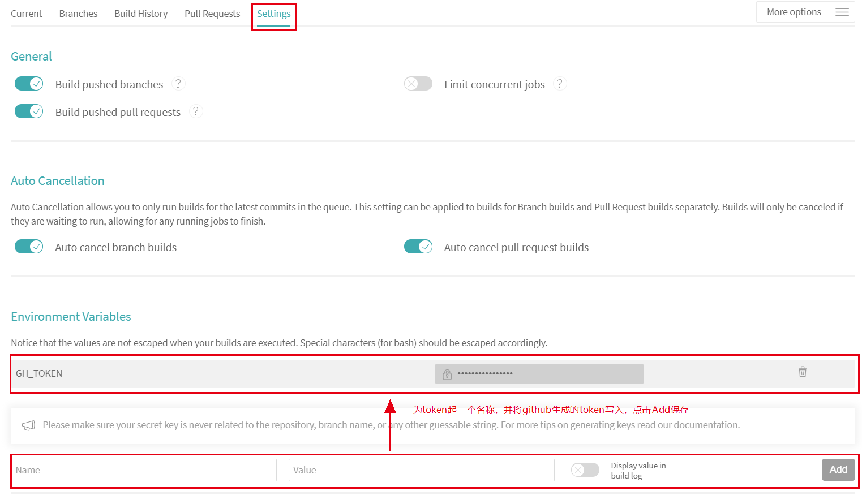Image resolution: width=862 pixels, height=504 pixels.
Task: Toggle Build pushed pull requests switch
Action: (29, 111)
